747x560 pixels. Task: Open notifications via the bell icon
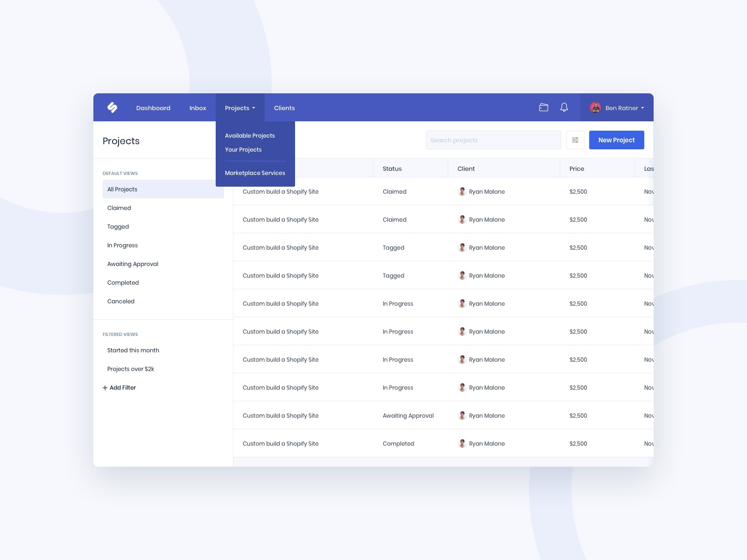[x=564, y=107]
